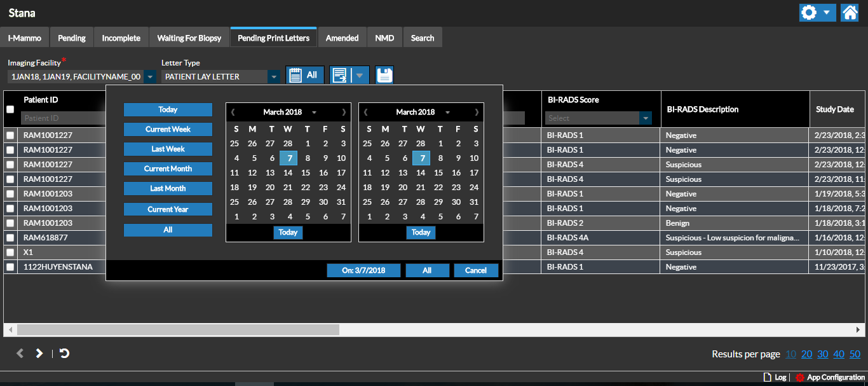Click the refresh results icon
This screenshot has width=868, height=386.
64,353
